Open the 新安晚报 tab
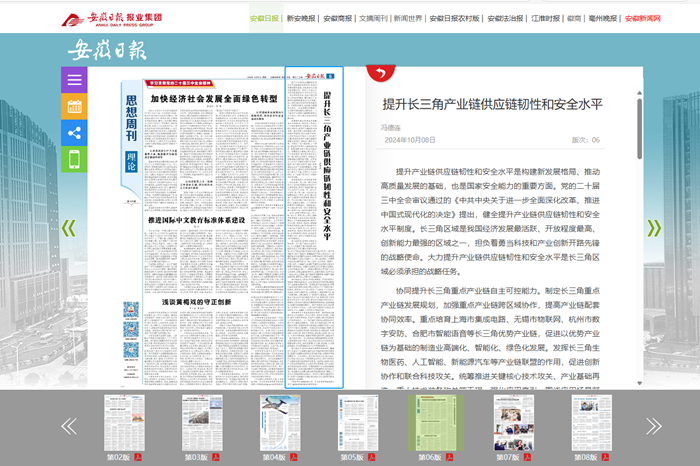 point(300,18)
